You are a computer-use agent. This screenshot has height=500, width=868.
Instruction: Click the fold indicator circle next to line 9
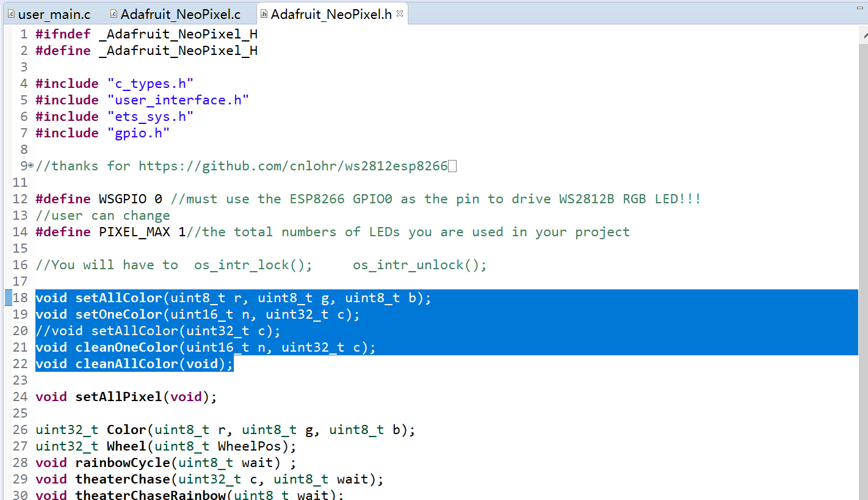pos(30,165)
